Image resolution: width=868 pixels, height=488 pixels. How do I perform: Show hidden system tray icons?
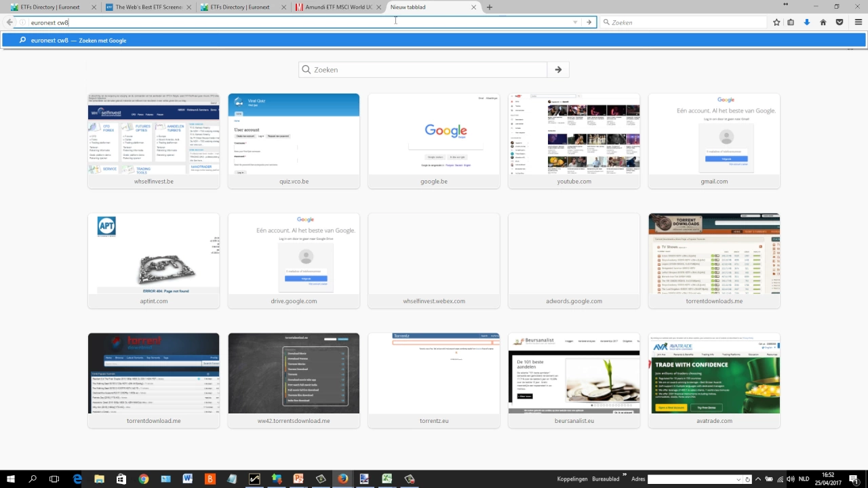click(758, 479)
